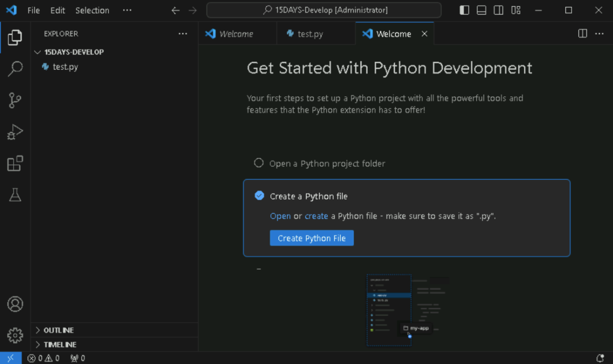613x364 pixels.
Task: Open the Source Control view
Action: click(15, 100)
